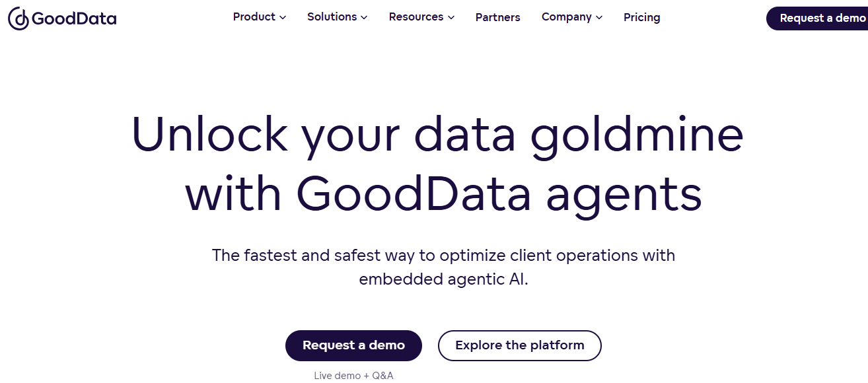868x383 pixels.
Task: Open the Product navigation menu
Action: pos(254,17)
